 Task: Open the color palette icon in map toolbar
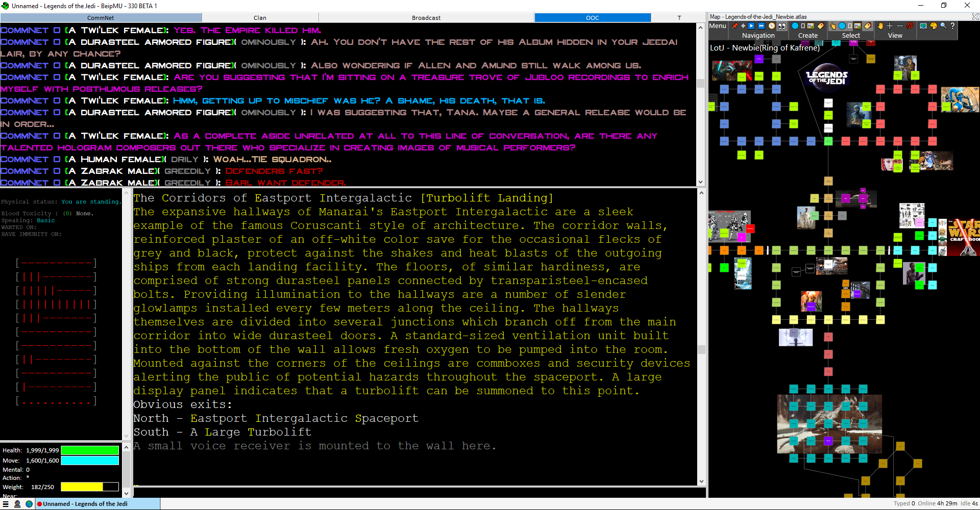pyautogui.click(x=934, y=26)
